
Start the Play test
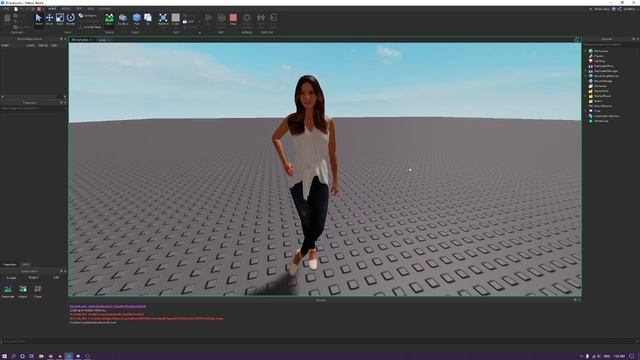pyautogui.click(x=209, y=18)
